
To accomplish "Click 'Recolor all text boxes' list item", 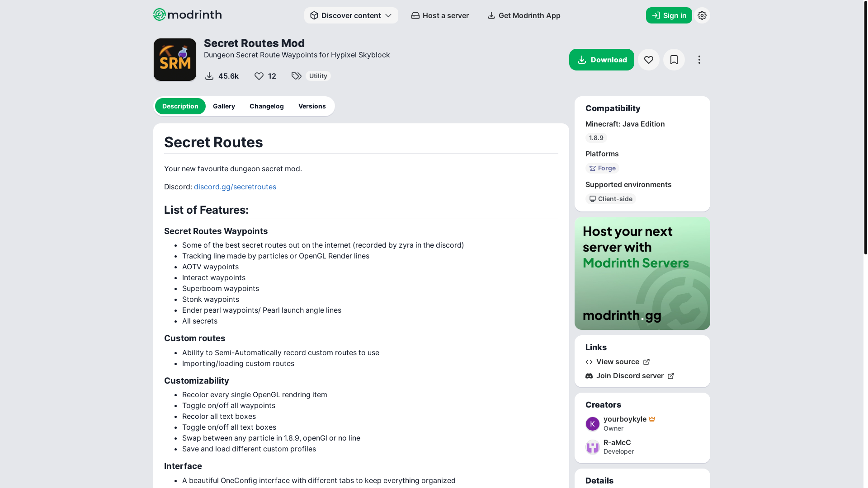I will pyautogui.click(x=219, y=416).
